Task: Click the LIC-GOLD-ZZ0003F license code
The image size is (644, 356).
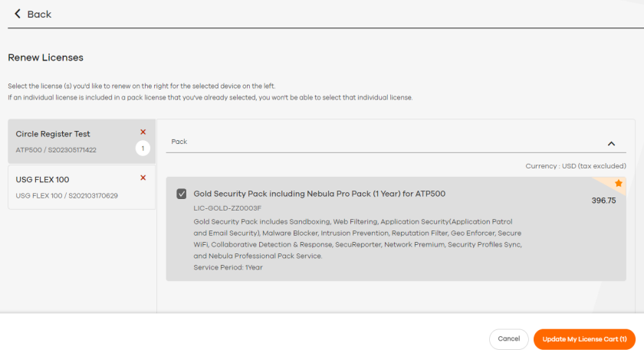Action: pos(228,208)
